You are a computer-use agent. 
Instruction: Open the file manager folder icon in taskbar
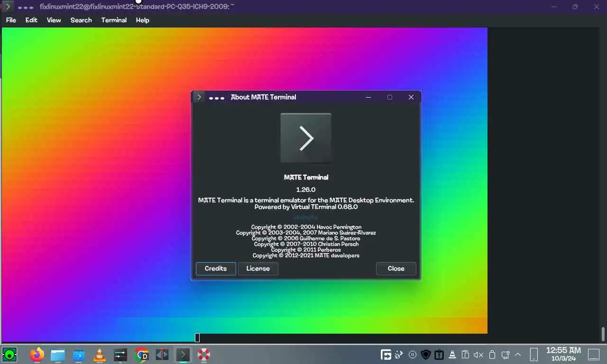(x=58, y=355)
